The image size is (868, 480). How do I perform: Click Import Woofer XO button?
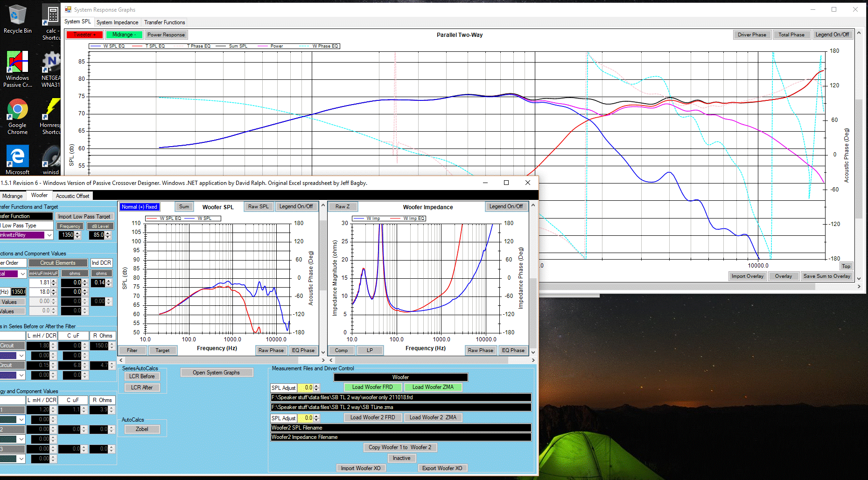(360, 468)
